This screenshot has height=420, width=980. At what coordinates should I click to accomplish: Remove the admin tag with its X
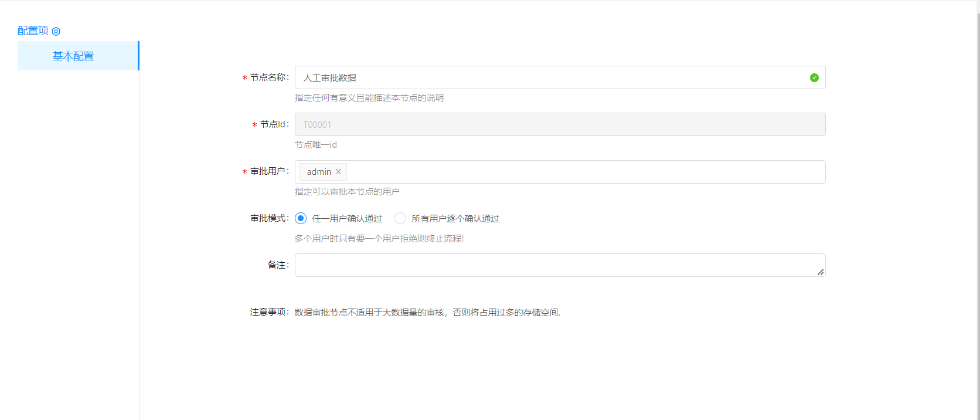pyautogui.click(x=338, y=172)
